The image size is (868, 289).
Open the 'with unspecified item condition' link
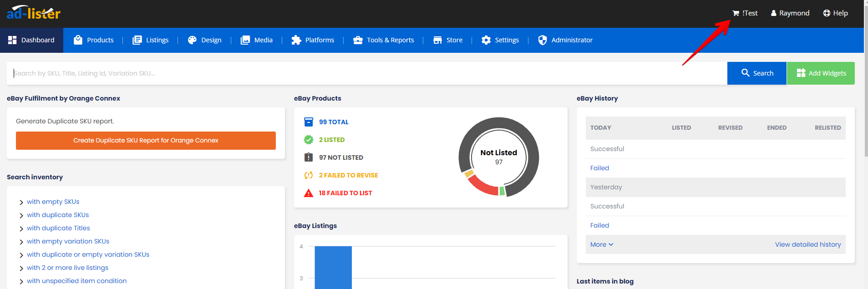[x=76, y=281]
